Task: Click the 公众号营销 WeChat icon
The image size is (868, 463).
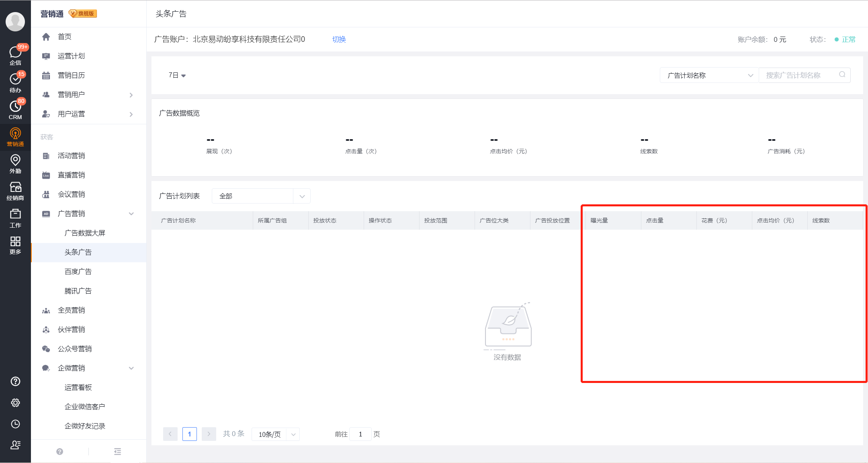Action: (x=46, y=349)
